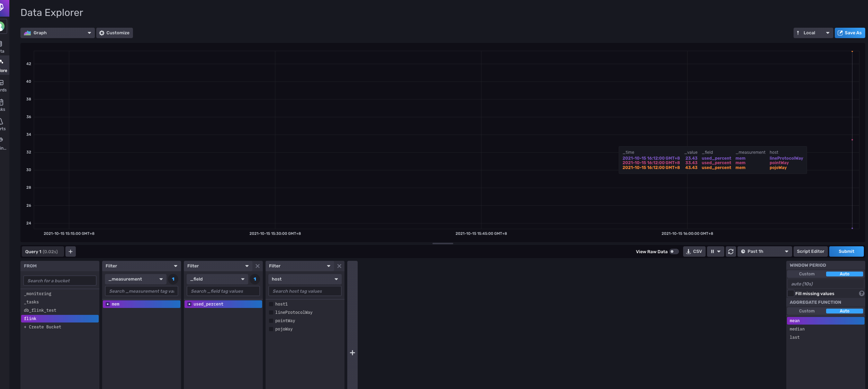
Task: Select the Query 1 tab
Action: point(42,251)
